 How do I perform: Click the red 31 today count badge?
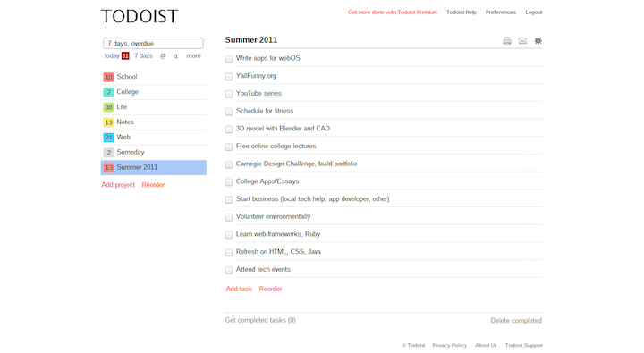click(125, 55)
